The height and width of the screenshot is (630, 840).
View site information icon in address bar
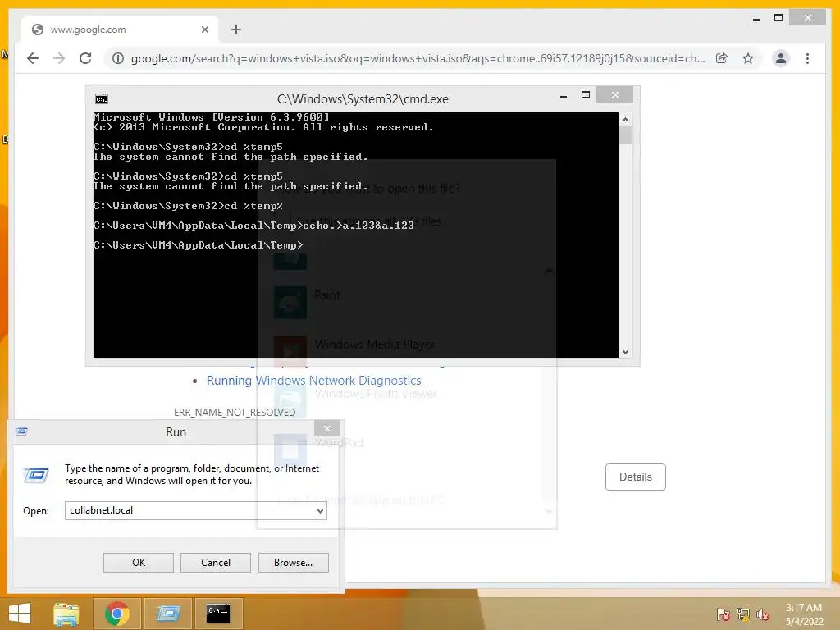tap(118, 58)
